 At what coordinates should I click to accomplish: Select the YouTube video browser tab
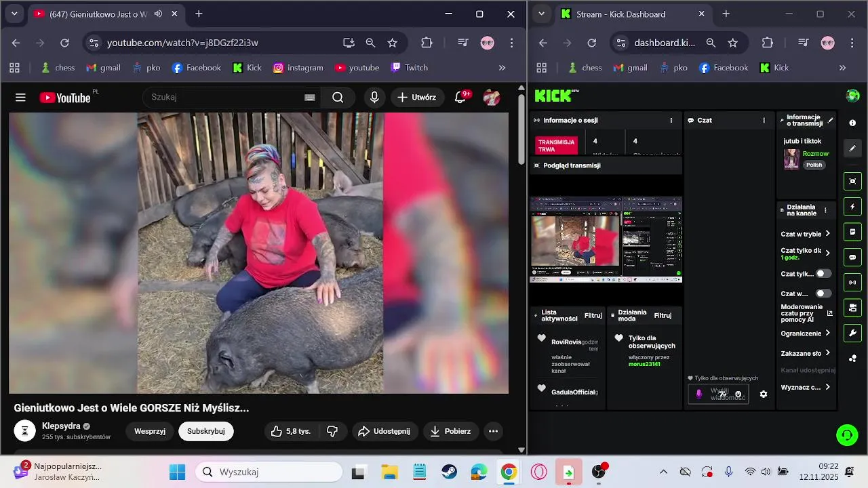tap(107, 14)
